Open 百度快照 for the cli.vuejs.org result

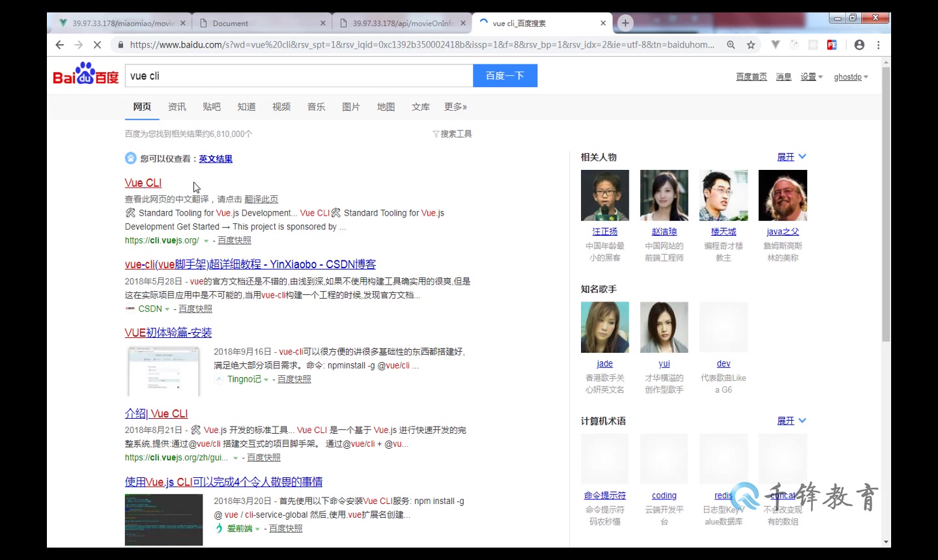(x=234, y=240)
